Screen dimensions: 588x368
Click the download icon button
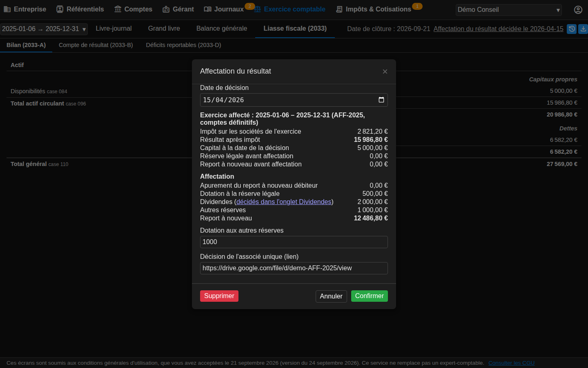tap(583, 29)
